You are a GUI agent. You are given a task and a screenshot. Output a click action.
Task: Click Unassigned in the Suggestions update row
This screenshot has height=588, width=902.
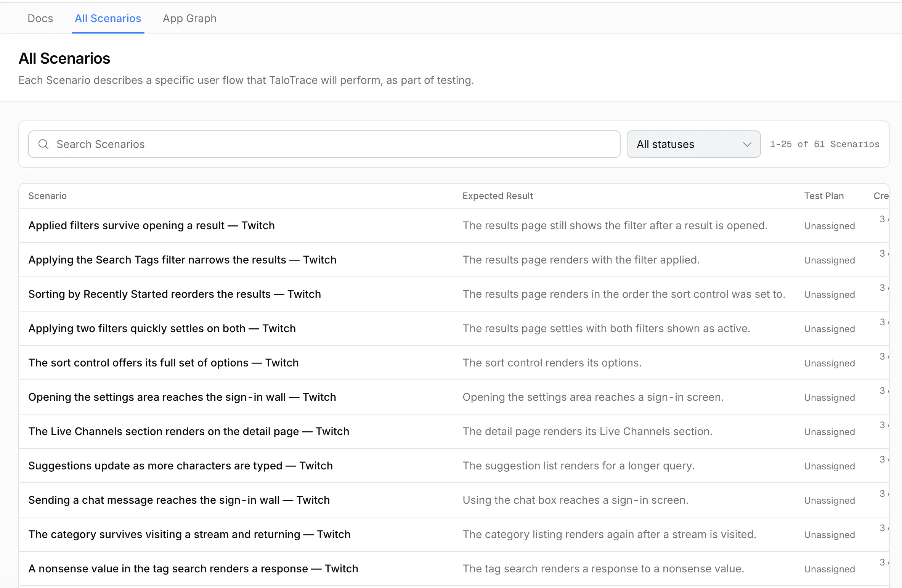829,466
